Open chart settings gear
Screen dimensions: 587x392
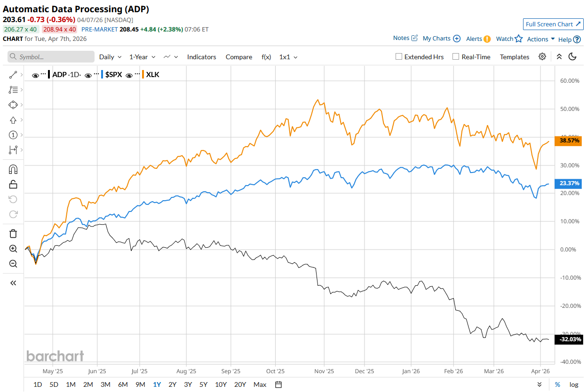[x=542, y=57]
